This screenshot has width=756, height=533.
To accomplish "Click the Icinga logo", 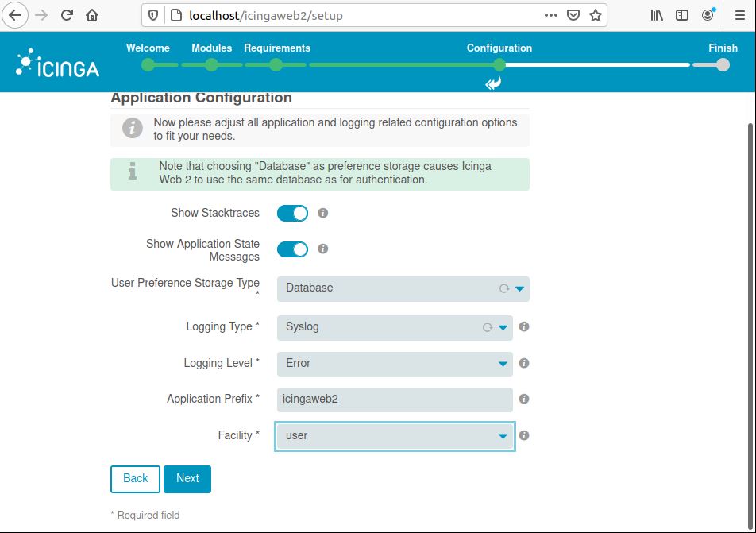I will pos(57,64).
